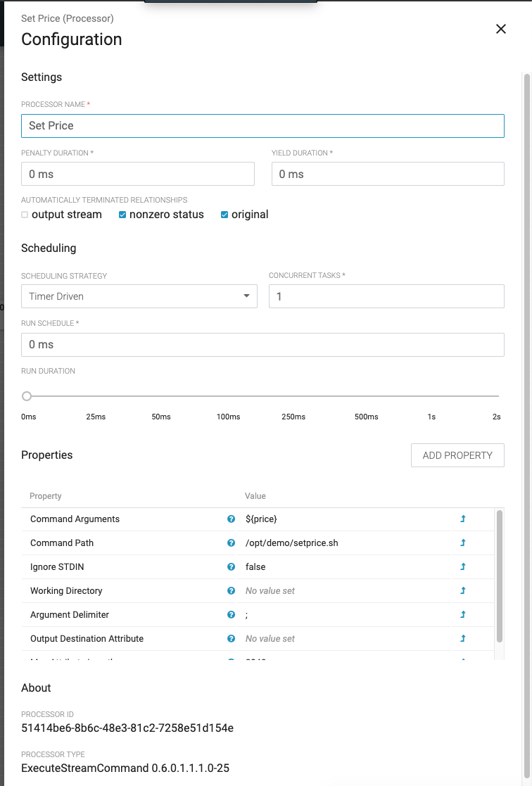Open Working Directory help tooltip icon
The height and width of the screenshot is (786, 532).
click(x=231, y=591)
